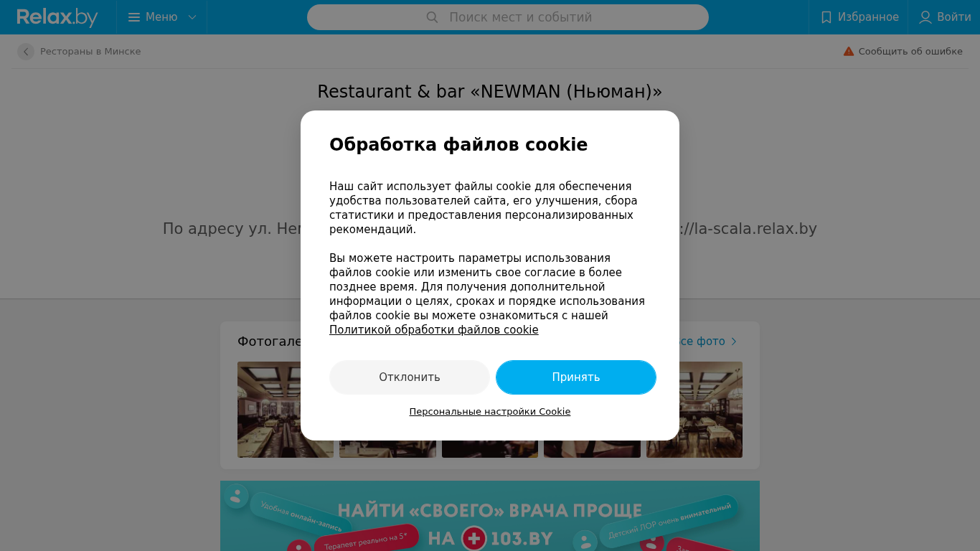Open the last gallery photo thumbnail

point(694,410)
